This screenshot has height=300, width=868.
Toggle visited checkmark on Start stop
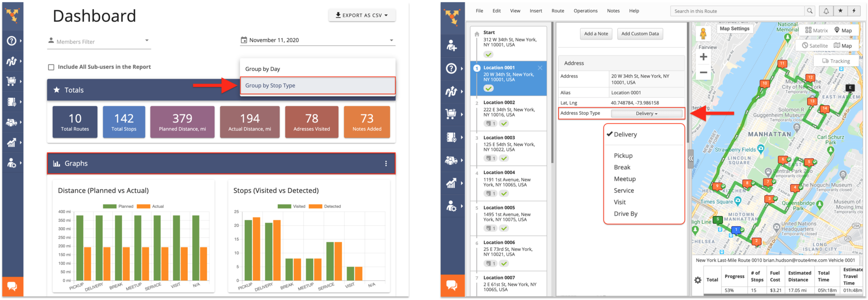click(x=488, y=54)
